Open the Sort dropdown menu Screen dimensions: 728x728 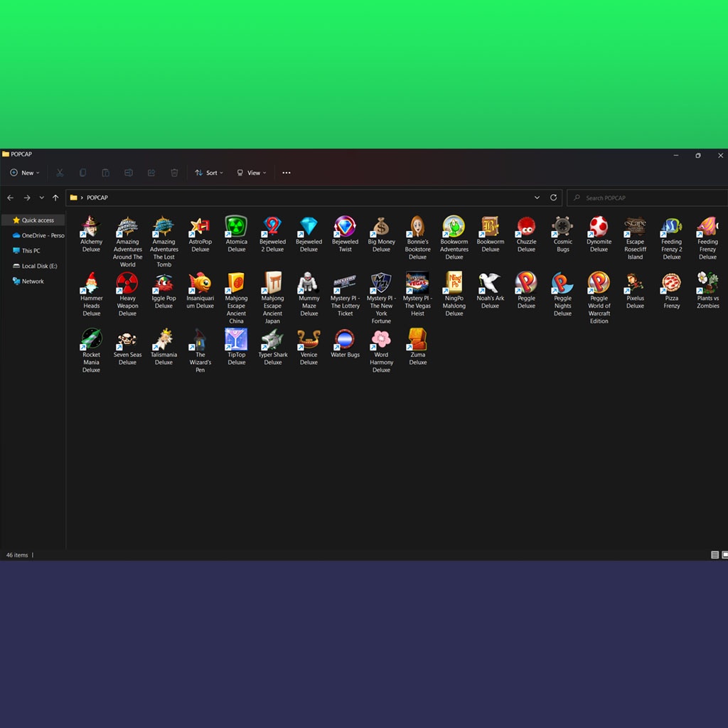tap(209, 173)
